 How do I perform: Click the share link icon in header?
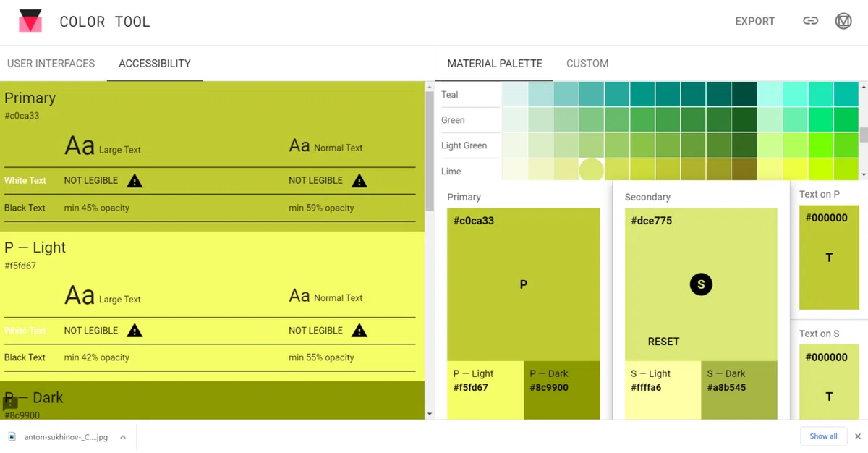point(811,21)
